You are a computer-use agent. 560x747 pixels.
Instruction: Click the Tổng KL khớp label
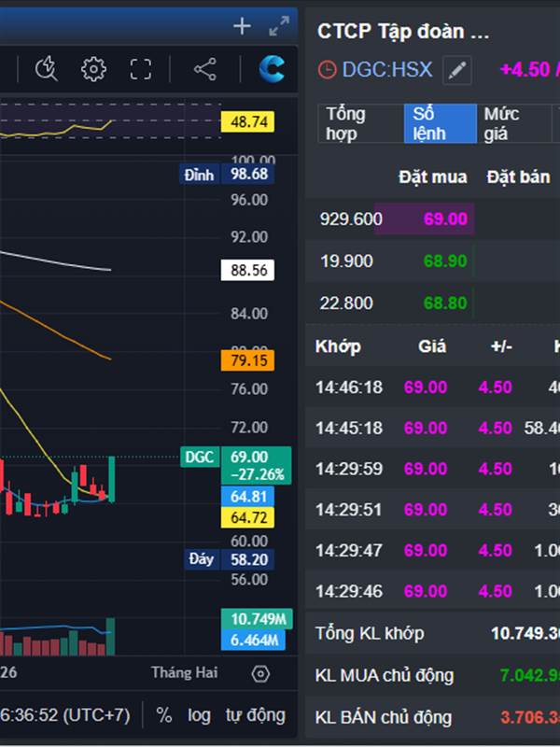pyautogui.click(x=370, y=634)
